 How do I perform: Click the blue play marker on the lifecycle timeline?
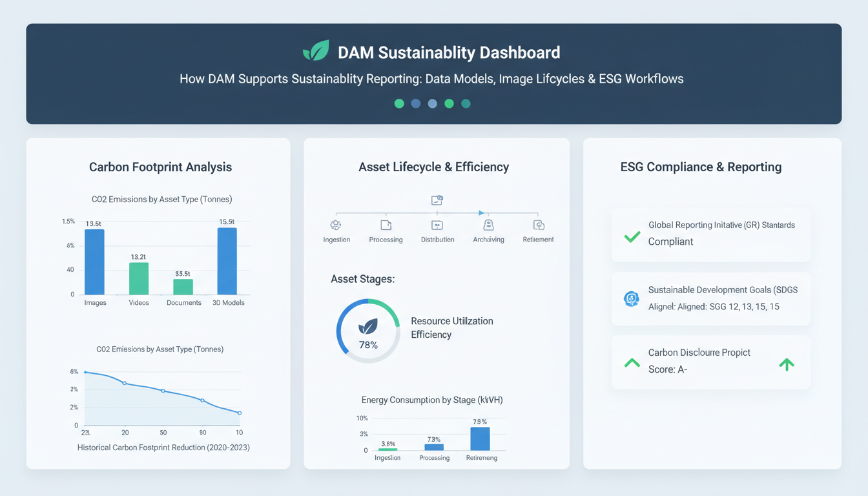pyautogui.click(x=480, y=212)
